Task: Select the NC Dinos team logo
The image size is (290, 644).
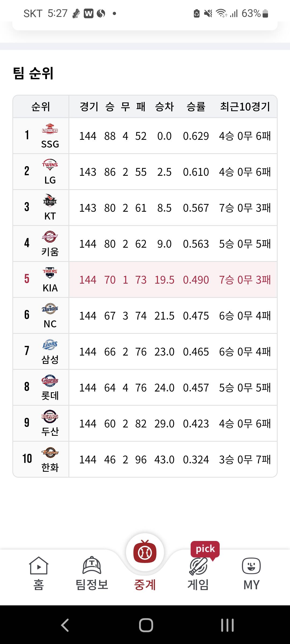Action: click(x=50, y=308)
